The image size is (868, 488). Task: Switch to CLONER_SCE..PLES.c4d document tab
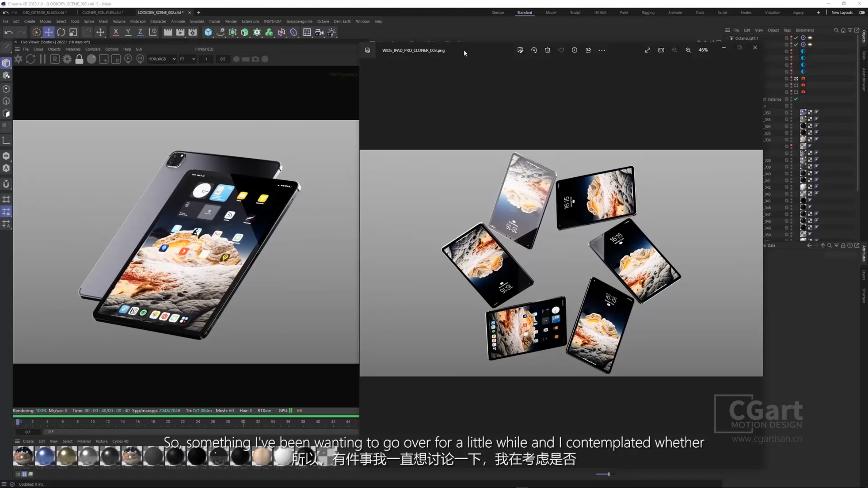point(102,13)
